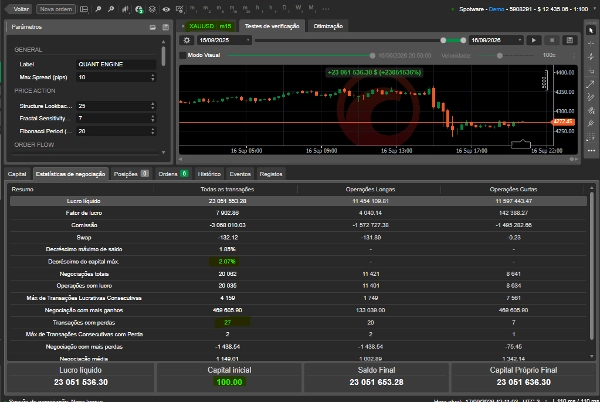600x402 pixels.
Task: Adjust Fibonacci Period stepper arrows
Action: click(x=153, y=131)
